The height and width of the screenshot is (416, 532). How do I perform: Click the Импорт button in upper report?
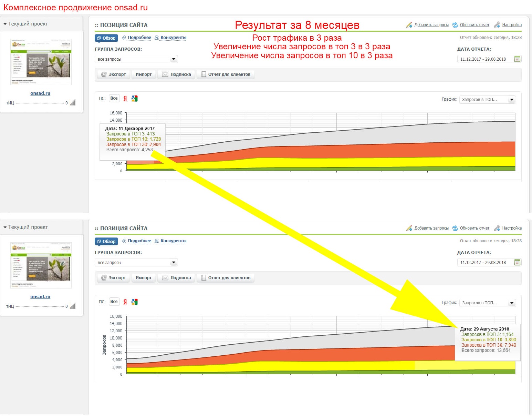point(144,74)
